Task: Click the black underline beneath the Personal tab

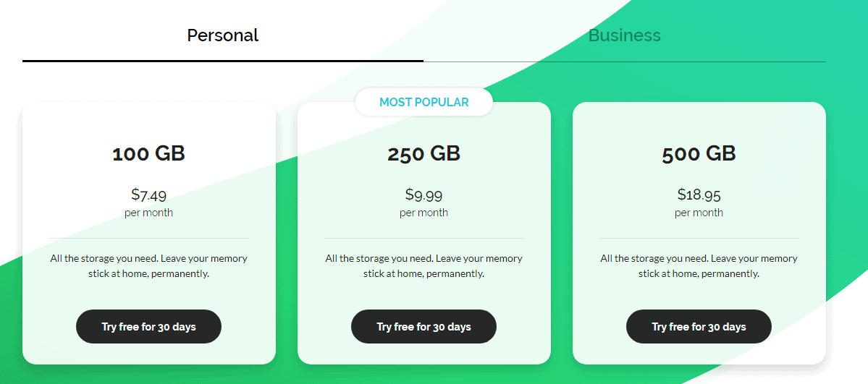Action: click(222, 61)
